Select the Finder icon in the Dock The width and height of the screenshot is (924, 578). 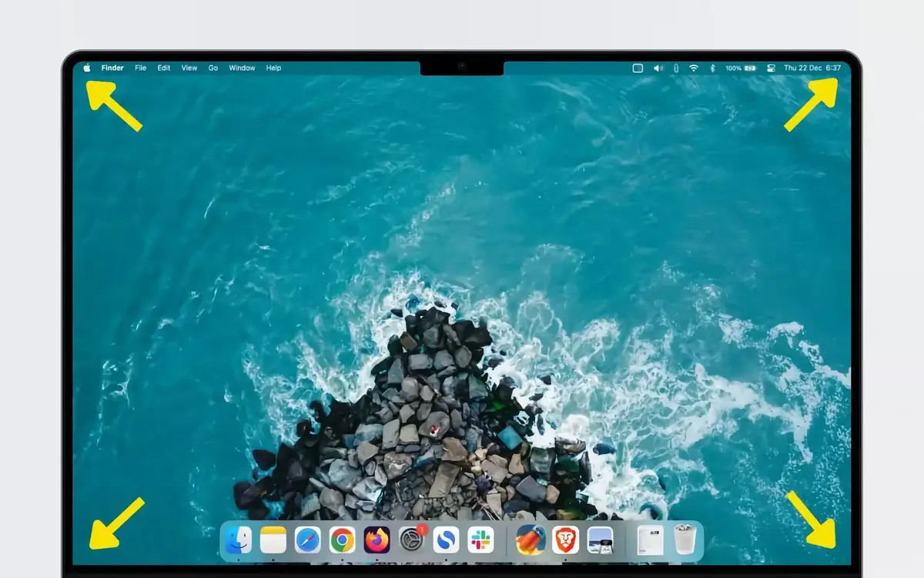pyautogui.click(x=239, y=540)
